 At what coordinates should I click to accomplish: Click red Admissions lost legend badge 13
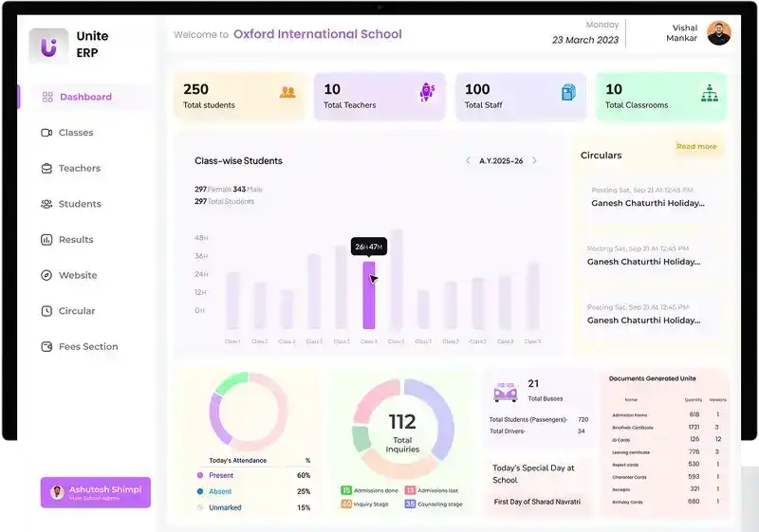point(410,490)
